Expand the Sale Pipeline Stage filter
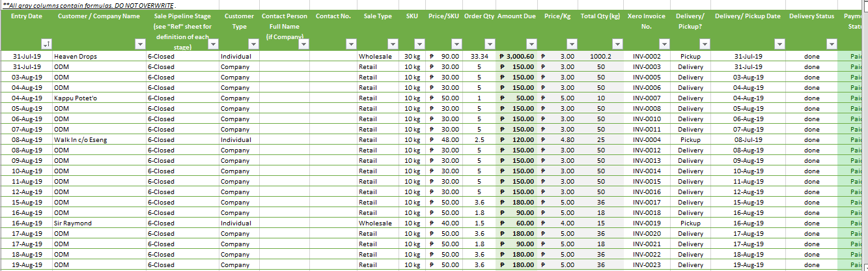The width and height of the screenshot is (868, 271). 212,44
